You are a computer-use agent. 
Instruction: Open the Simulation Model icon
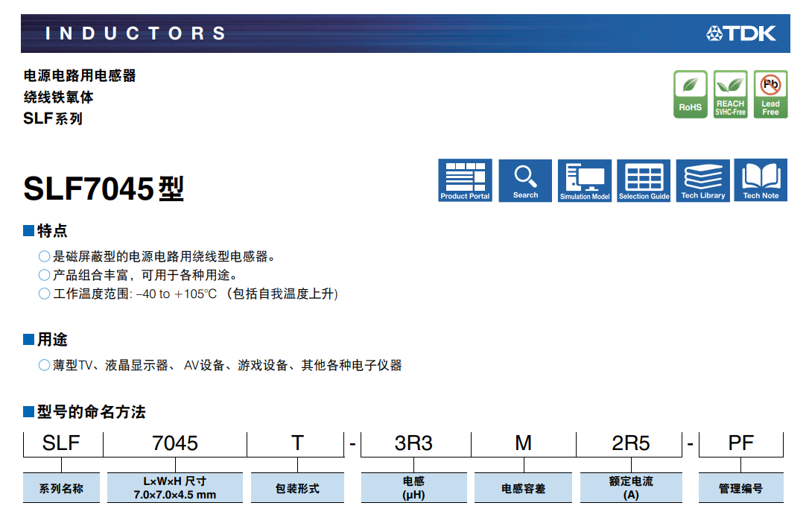pos(585,180)
